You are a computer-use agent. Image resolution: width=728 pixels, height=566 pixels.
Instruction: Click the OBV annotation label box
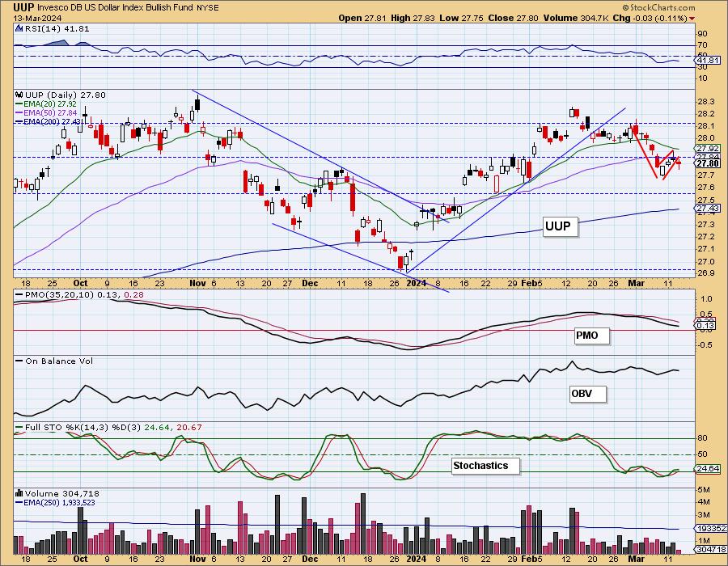tap(587, 394)
